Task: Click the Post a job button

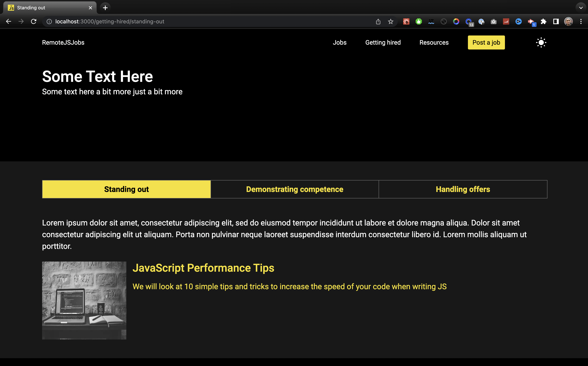Action: [486, 43]
